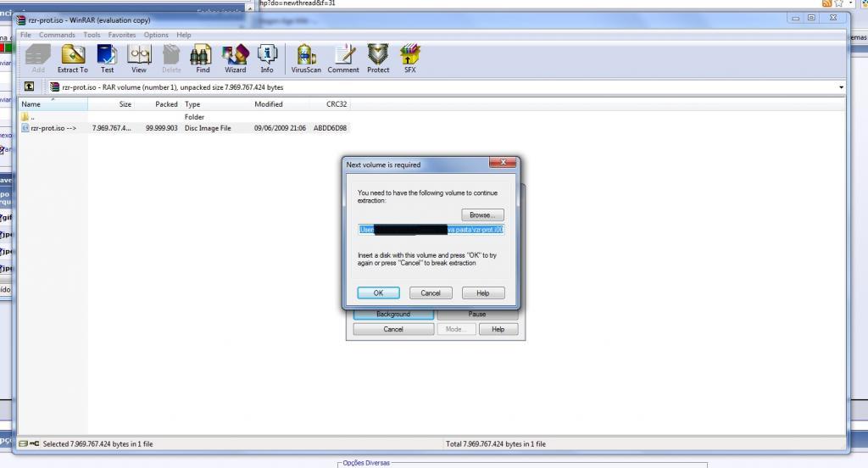Click the Browse... button
Viewport: 868px width, 468px height.
pyautogui.click(x=482, y=214)
